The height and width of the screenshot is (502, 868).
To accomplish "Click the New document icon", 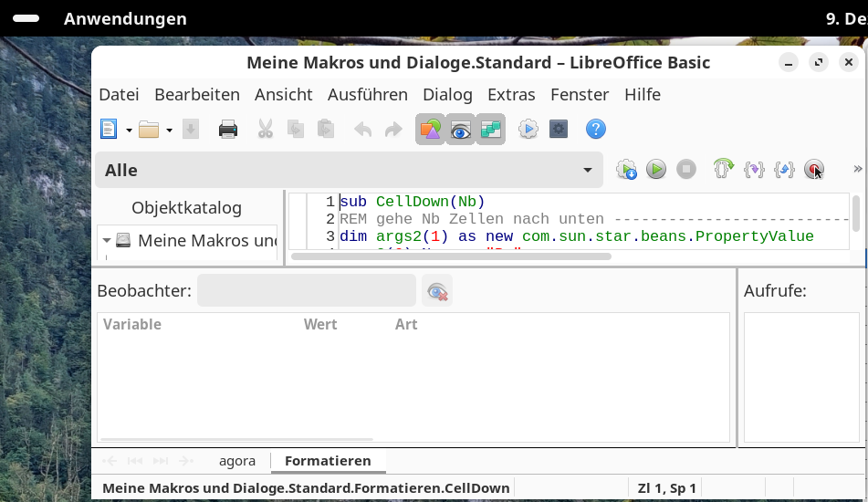I will (x=109, y=130).
